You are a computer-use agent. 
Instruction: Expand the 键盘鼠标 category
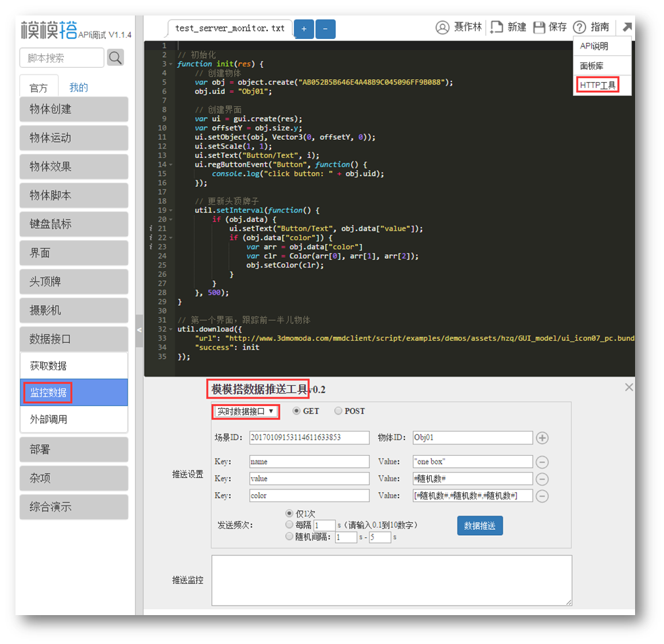tap(74, 225)
